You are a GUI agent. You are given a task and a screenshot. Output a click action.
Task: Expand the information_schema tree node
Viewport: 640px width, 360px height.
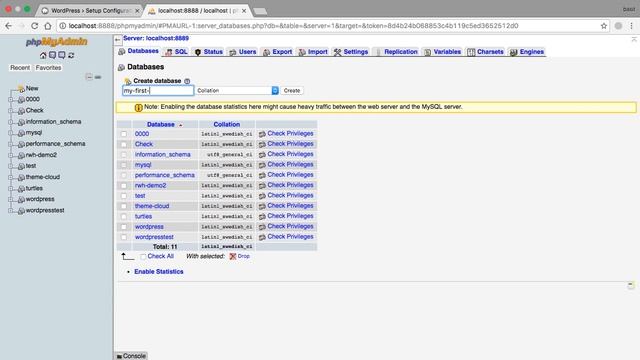11,122
